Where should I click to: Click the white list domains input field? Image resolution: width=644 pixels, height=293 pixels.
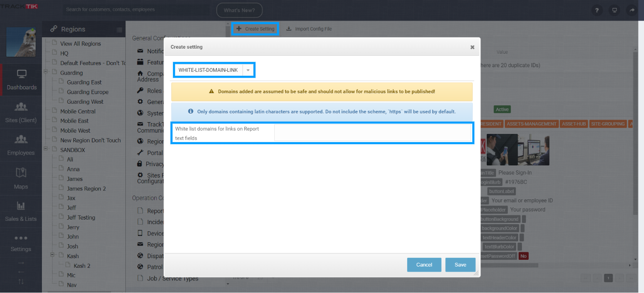pyautogui.click(x=373, y=133)
